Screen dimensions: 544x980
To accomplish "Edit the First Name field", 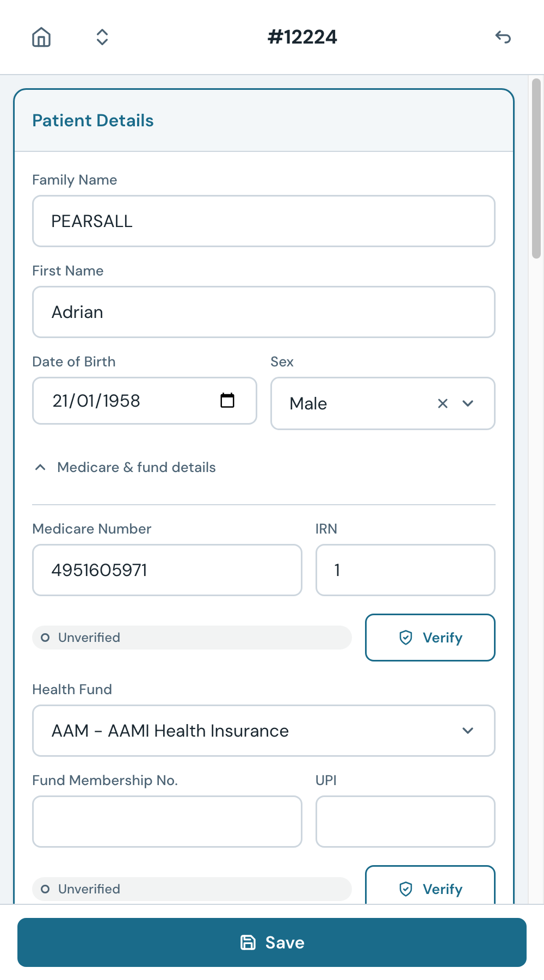I will [x=264, y=312].
